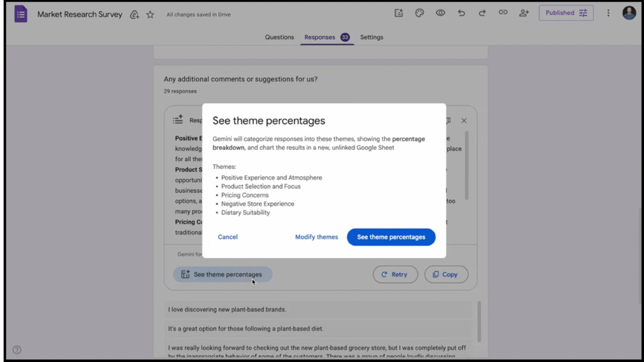Add collaborators with the person-plus icon
This screenshot has height=362, width=644.
[x=524, y=13]
